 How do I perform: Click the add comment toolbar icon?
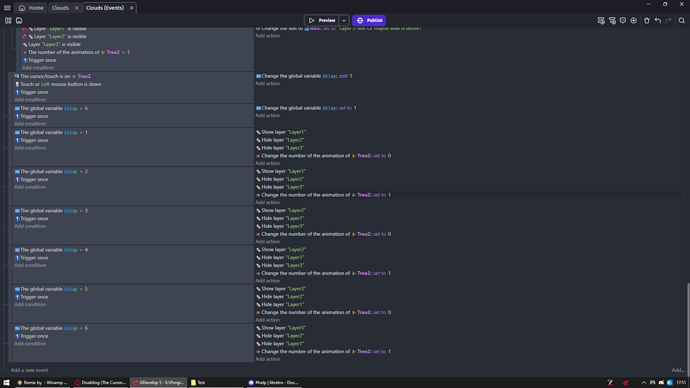623,20
